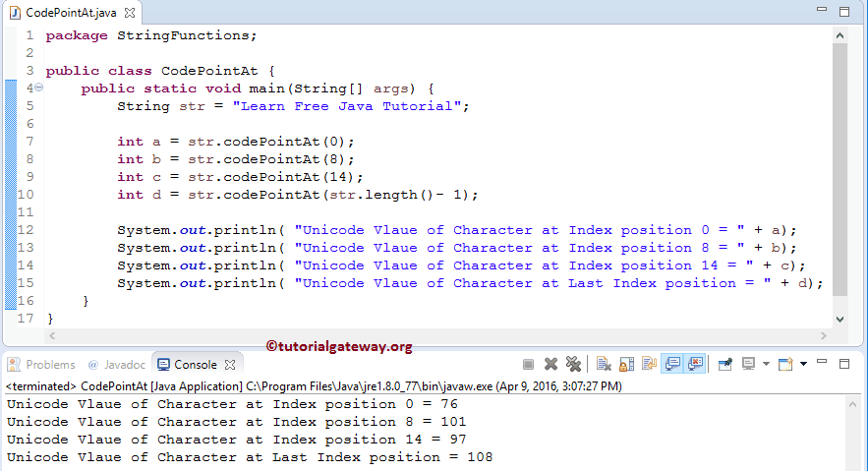Click line number 12 in the gutter

(x=26, y=230)
